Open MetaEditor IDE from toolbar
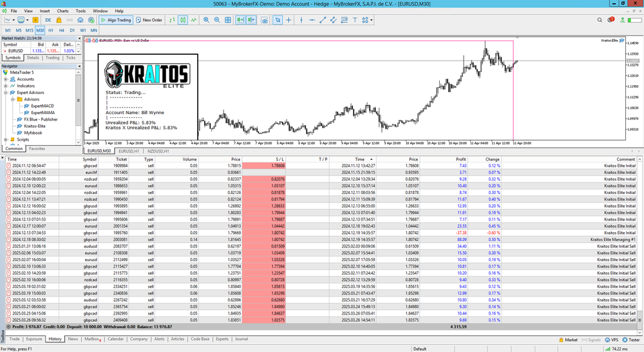This screenshot has height=352, width=644. pos(48,20)
